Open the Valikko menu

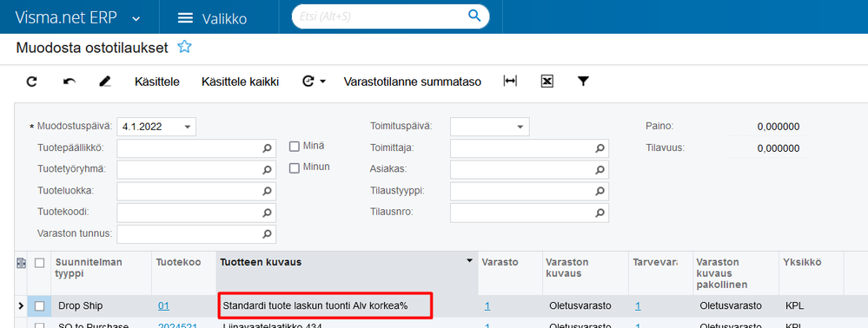[212, 18]
